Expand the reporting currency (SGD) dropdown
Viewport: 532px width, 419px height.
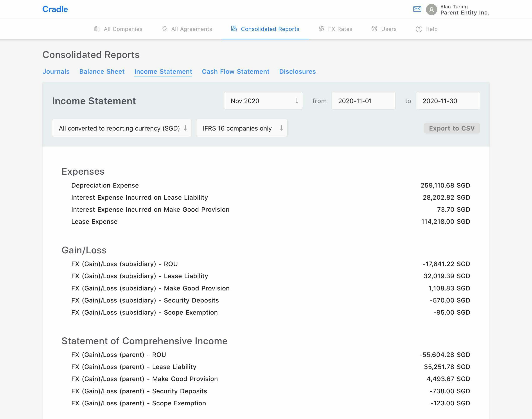pyautogui.click(x=121, y=128)
